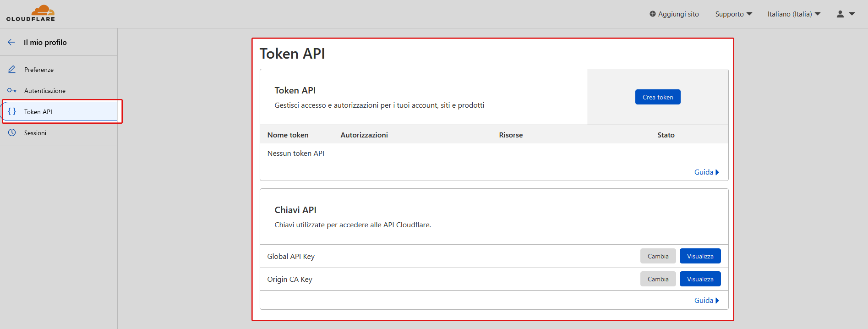This screenshot has width=868, height=329.
Task: Expand the Supporto dropdown menu
Action: [734, 14]
